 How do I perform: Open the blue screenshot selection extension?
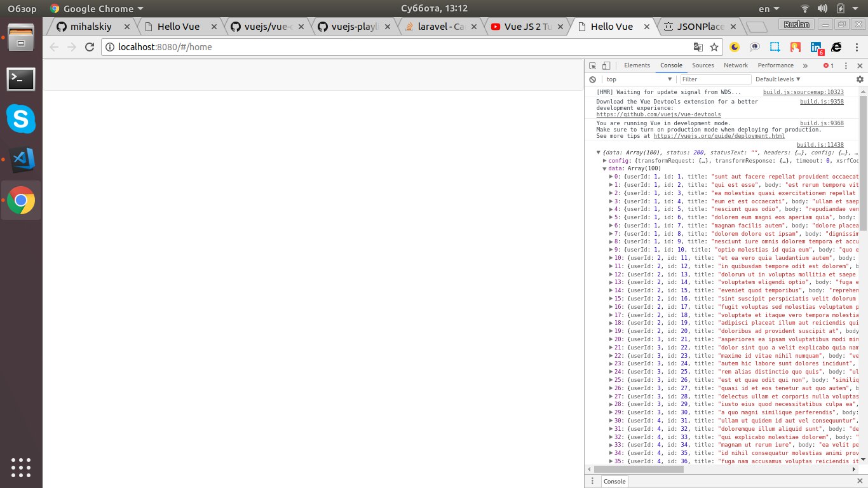point(775,47)
